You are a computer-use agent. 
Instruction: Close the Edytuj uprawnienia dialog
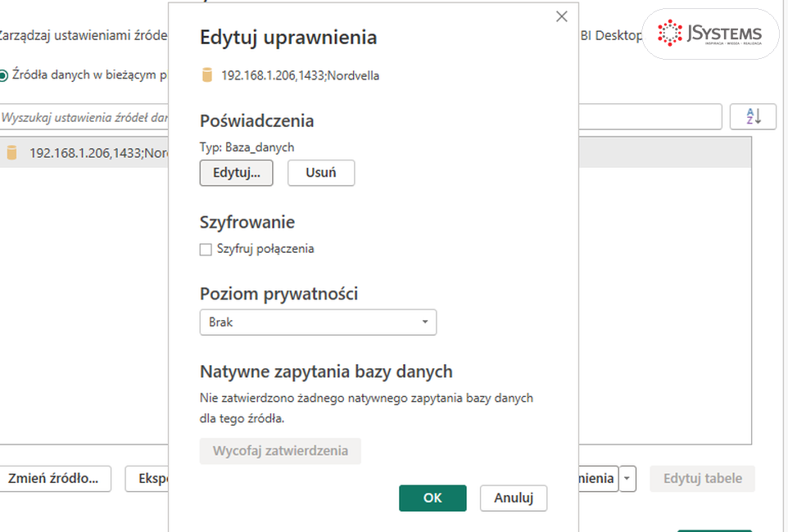[561, 16]
